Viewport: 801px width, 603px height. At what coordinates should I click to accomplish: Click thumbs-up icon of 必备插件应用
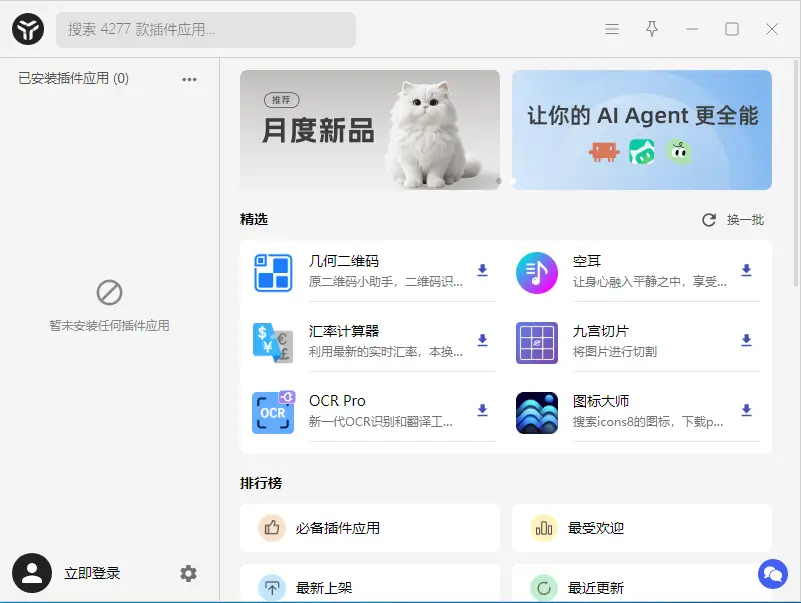(272, 528)
